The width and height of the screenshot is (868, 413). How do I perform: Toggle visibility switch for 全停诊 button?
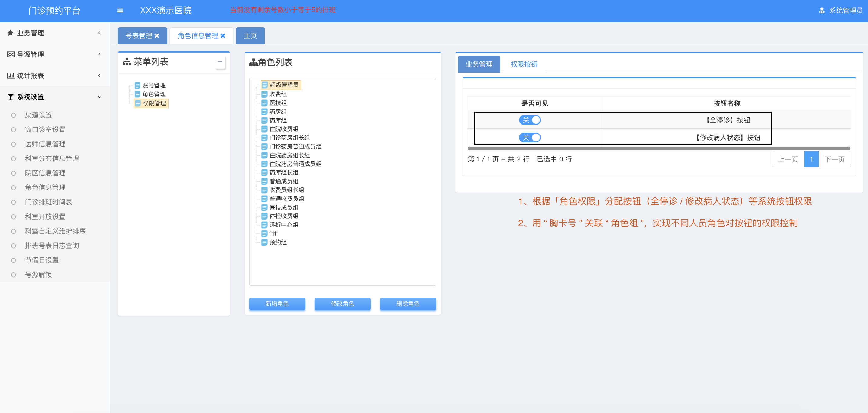530,120
